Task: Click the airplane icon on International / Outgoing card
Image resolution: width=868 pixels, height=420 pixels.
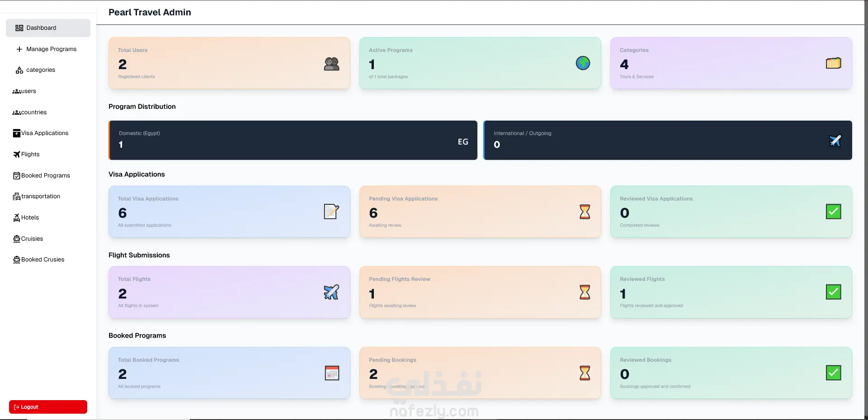Action: [x=835, y=141]
